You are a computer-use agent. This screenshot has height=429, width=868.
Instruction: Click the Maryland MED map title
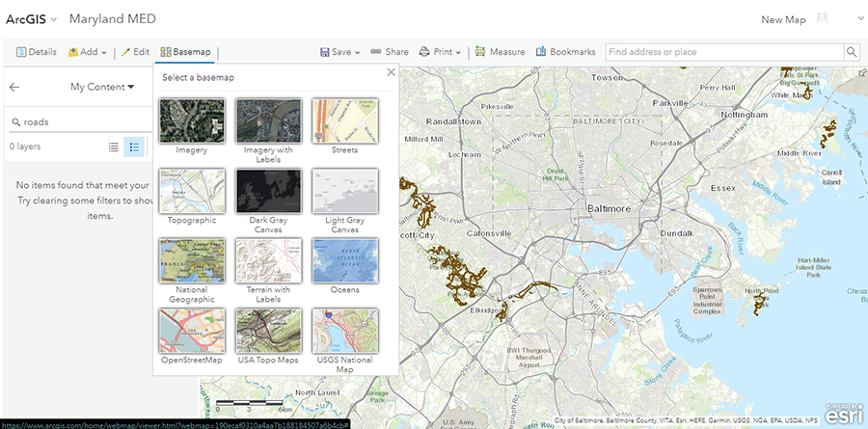(x=113, y=19)
